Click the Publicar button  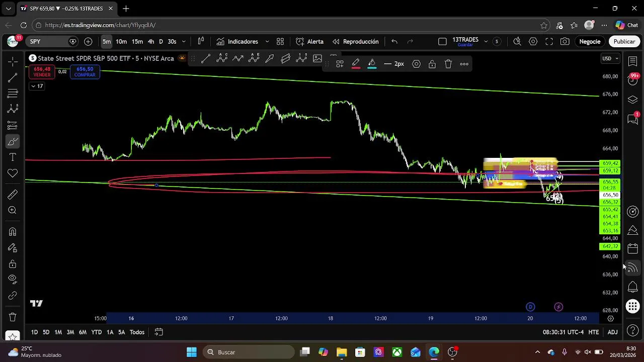tap(624, 42)
